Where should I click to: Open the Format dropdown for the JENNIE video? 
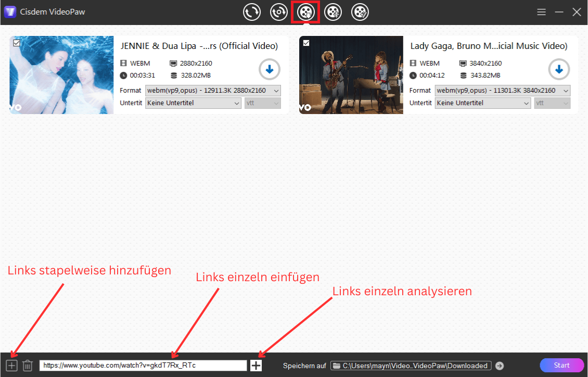click(x=213, y=90)
